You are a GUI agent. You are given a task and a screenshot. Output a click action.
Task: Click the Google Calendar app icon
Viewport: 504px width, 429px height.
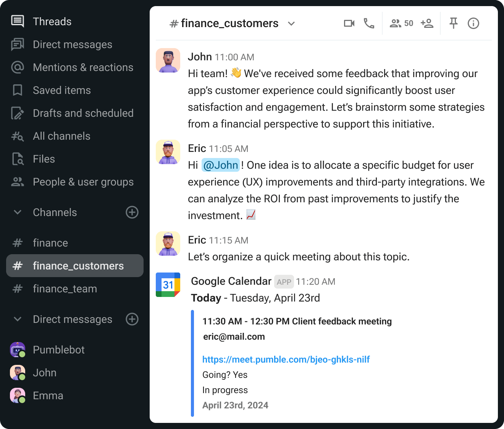click(168, 285)
